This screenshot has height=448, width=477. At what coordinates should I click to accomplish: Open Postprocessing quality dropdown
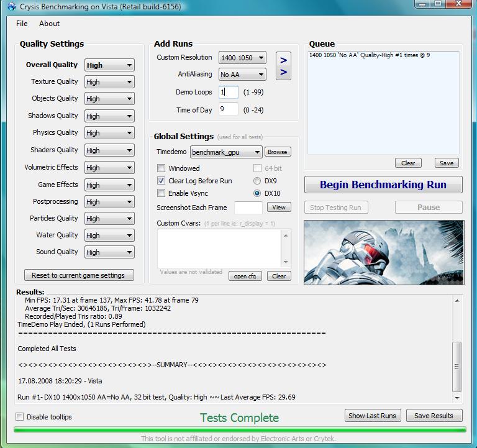[x=109, y=202]
